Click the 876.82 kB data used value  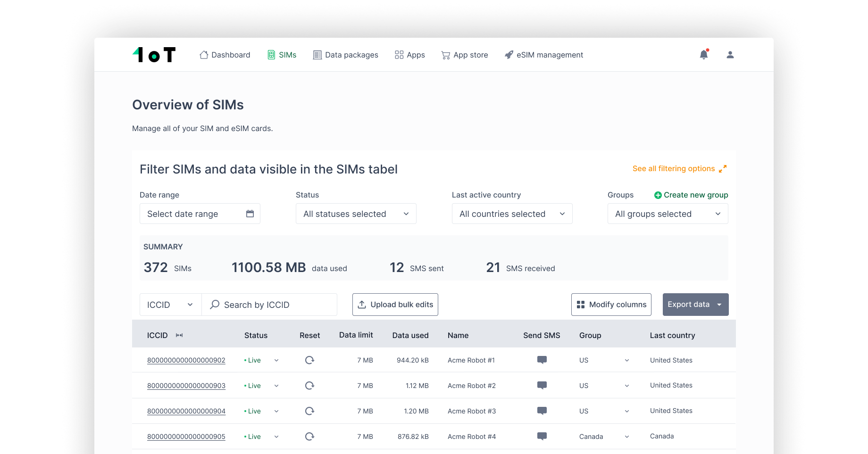coord(413,437)
